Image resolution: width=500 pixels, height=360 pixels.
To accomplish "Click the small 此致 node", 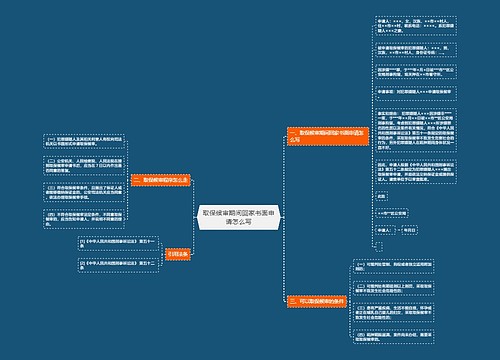I will click(x=381, y=196).
